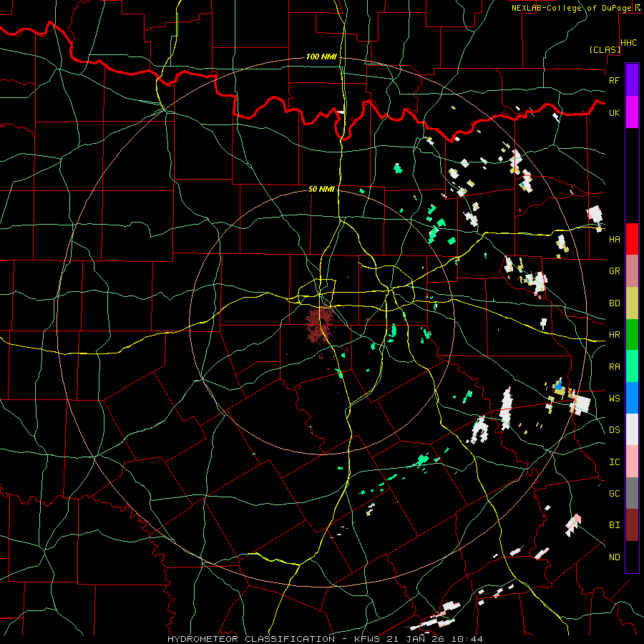Click the BD legend label text
This screenshot has width=644, height=644.
(x=614, y=303)
